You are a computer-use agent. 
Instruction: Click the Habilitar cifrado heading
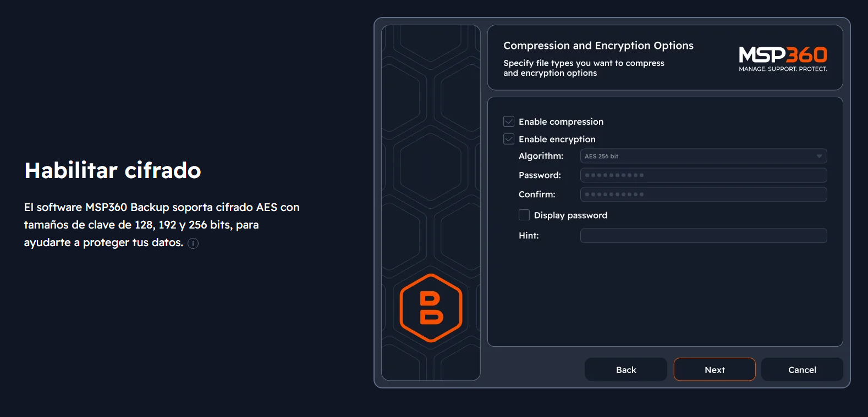click(113, 170)
